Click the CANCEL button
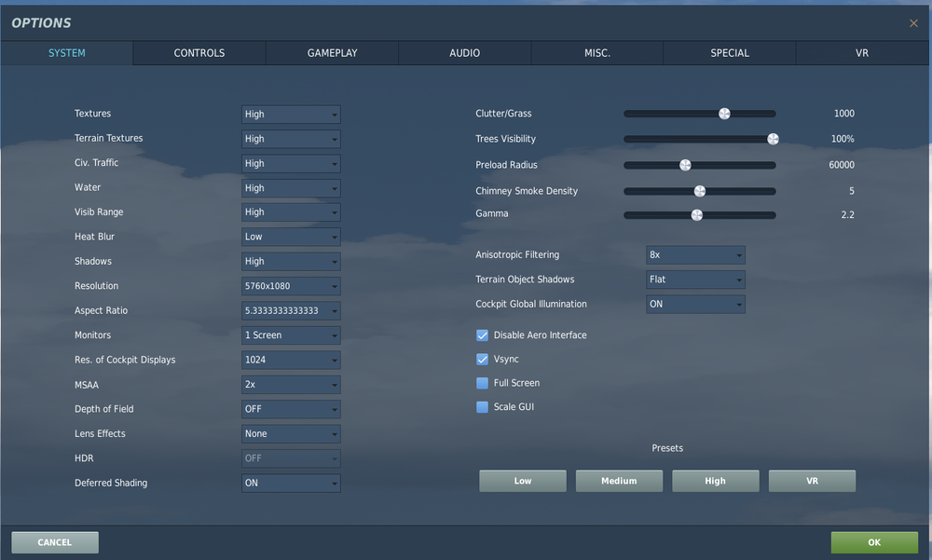The width and height of the screenshot is (932, 560). pyautogui.click(x=55, y=542)
